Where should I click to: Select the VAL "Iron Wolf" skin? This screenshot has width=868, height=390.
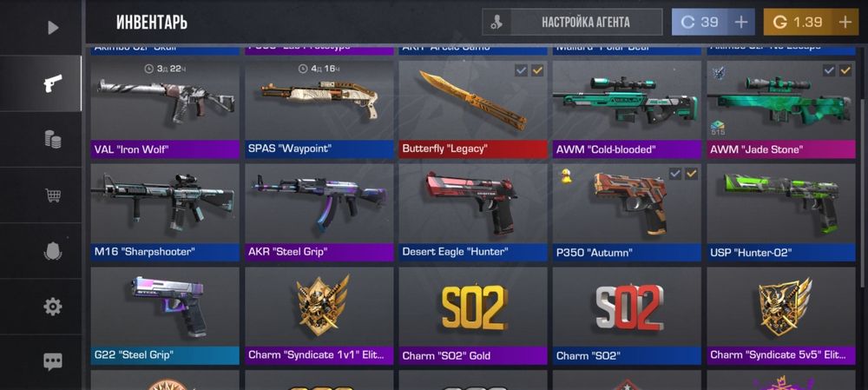165,109
